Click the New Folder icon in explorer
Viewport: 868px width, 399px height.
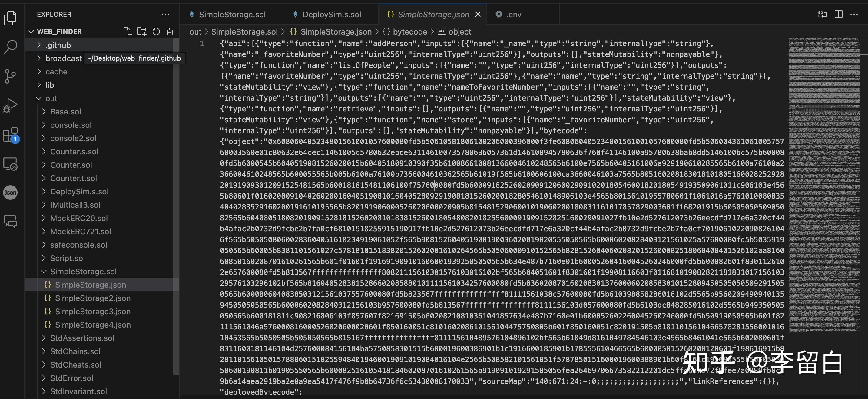coord(141,32)
